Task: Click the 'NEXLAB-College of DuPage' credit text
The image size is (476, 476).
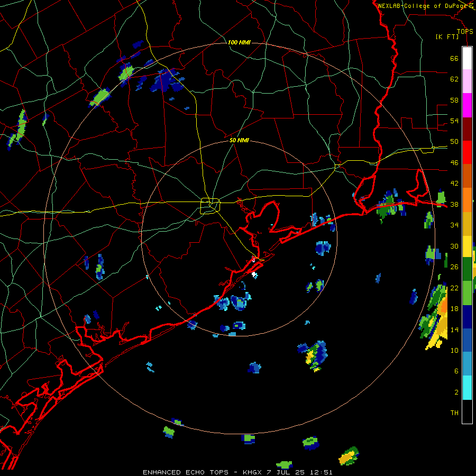Action: pyautogui.click(x=423, y=6)
